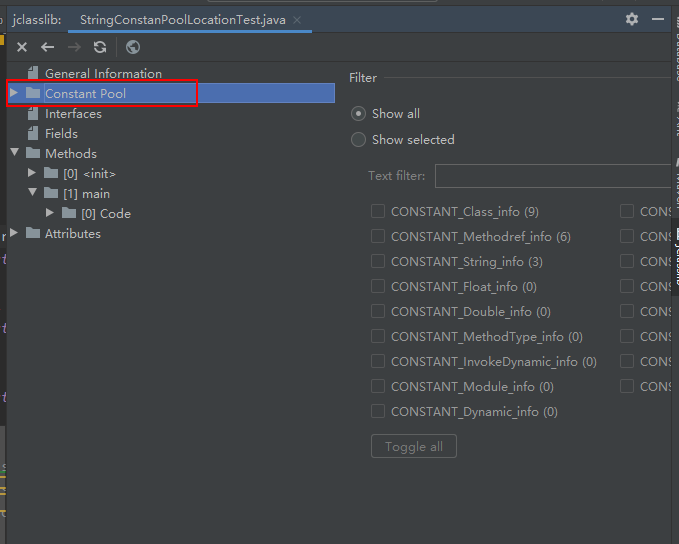
Task: Expand the Constant Pool arrow
Action: tap(13, 93)
